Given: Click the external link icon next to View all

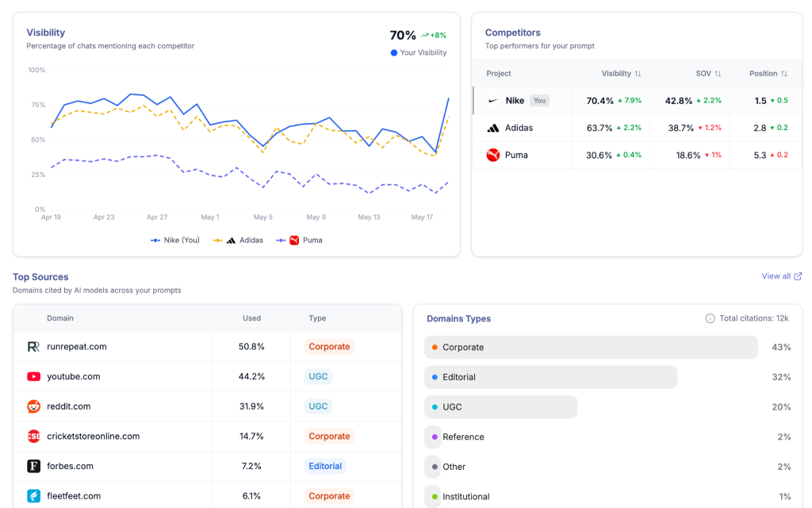Looking at the screenshot, I should click(x=798, y=276).
